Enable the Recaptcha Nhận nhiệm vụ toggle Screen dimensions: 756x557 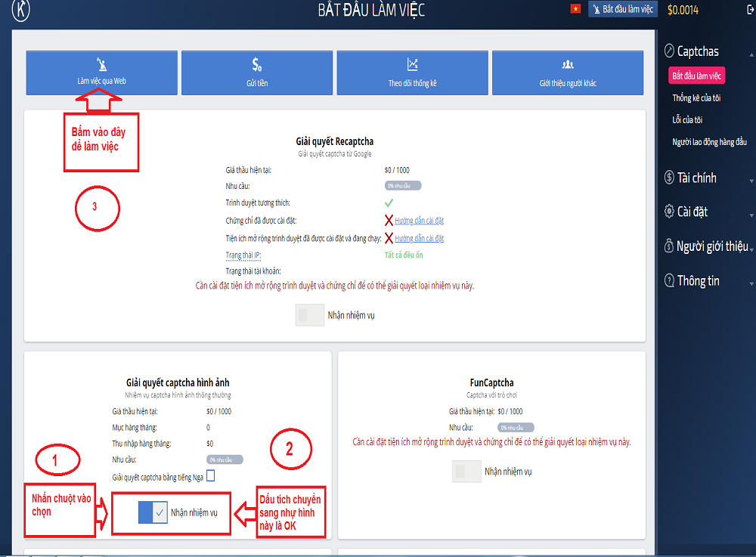click(310, 315)
